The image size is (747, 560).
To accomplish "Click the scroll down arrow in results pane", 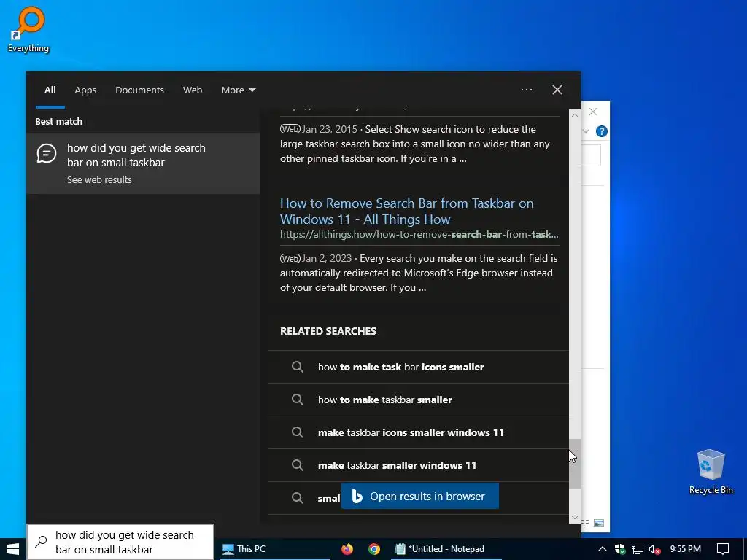I will (x=575, y=518).
